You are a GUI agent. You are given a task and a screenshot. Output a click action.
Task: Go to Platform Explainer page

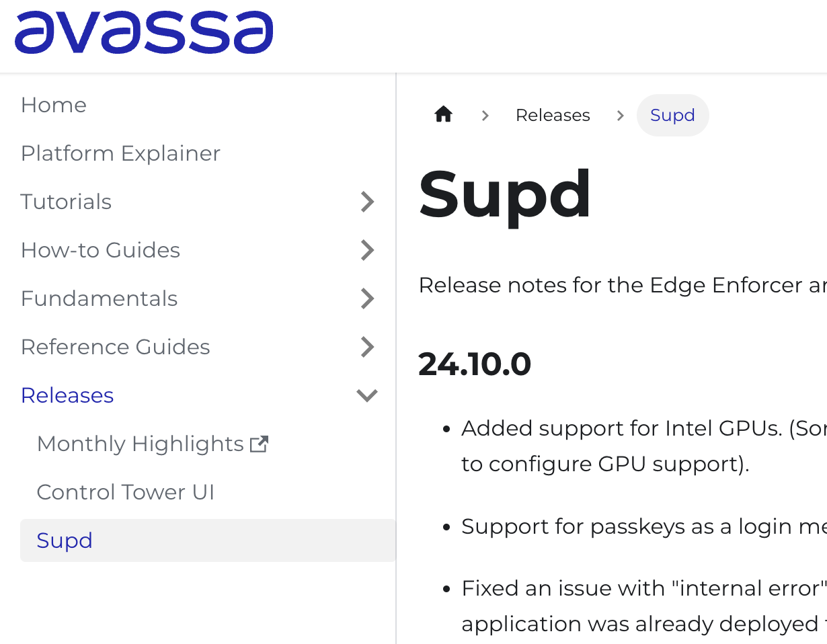pyautogui.click(x=120, y=153)
